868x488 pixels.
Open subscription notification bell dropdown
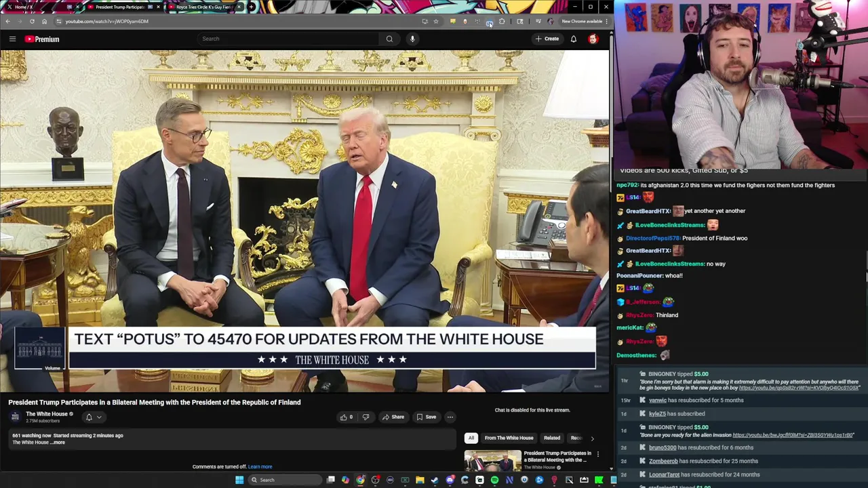click(x=93, y=418)
